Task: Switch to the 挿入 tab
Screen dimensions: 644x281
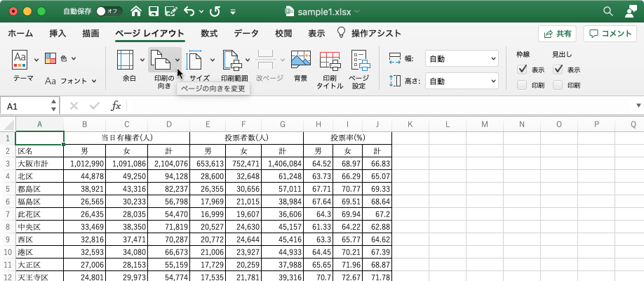Action: point(58,34)
